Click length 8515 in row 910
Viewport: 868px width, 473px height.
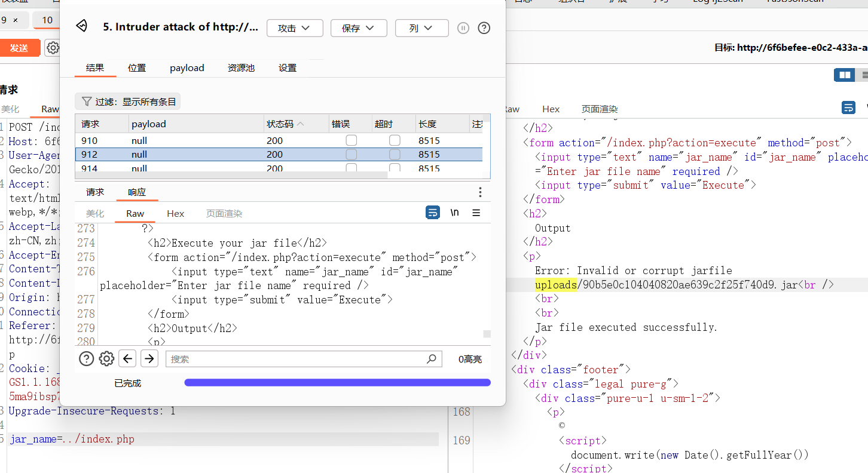[x=429, y=140]
